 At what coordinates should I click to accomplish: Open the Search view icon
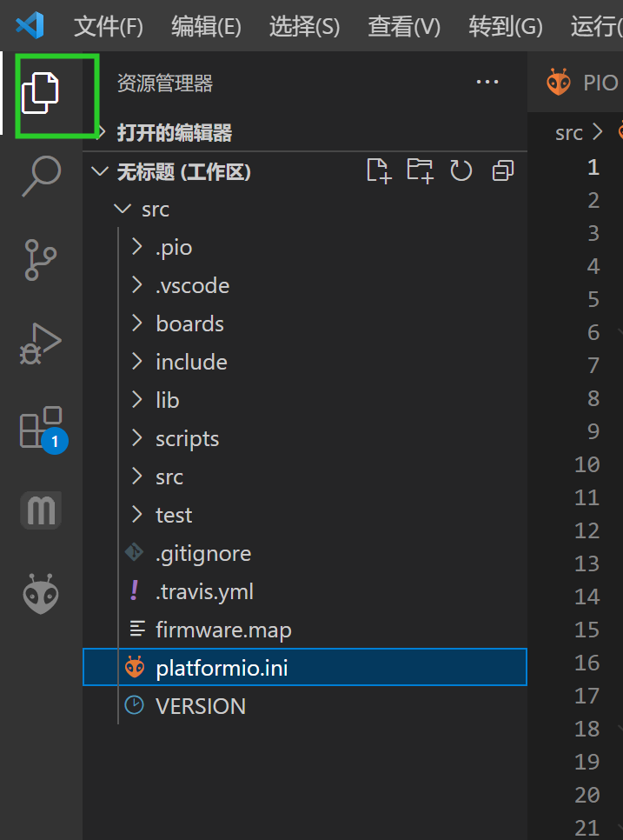[41, 176]
